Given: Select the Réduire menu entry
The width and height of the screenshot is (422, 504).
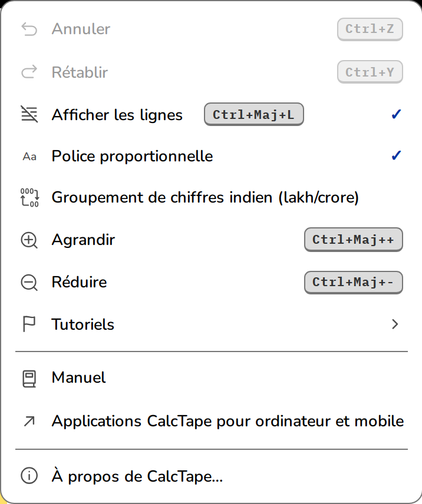Looking at the screenshot, I should point(211,282).
